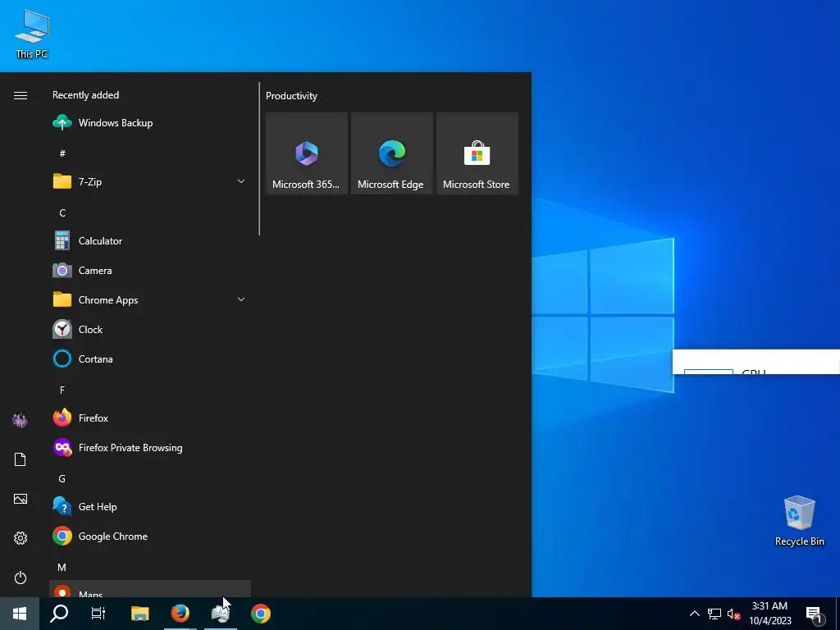Open the Chrome Apps folder entry
The height and width of the screenshot is (630, 840).
(x=149, y=300)
